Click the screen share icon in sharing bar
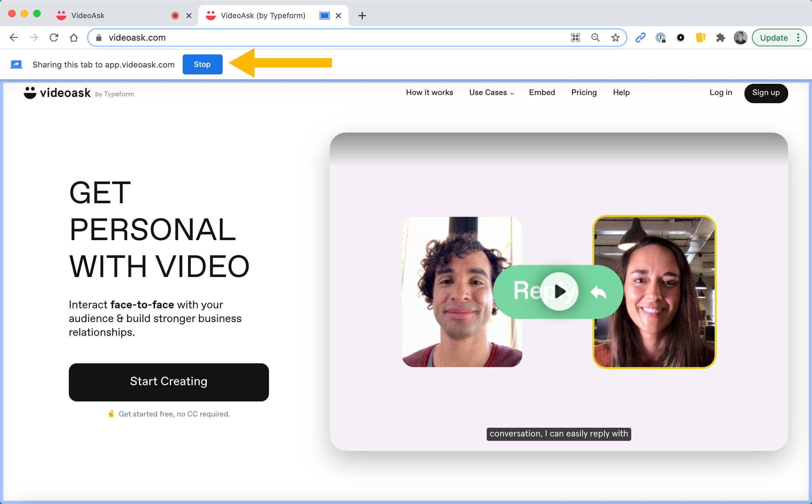 (16, 64)
